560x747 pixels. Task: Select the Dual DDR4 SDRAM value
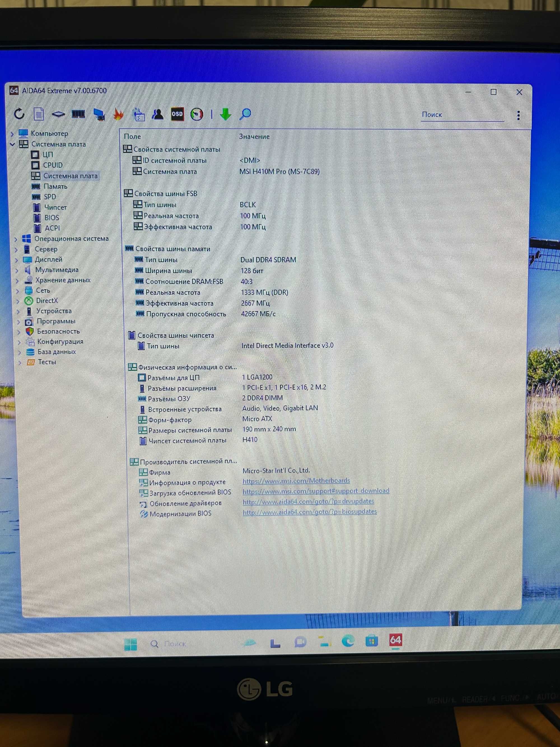268,260
